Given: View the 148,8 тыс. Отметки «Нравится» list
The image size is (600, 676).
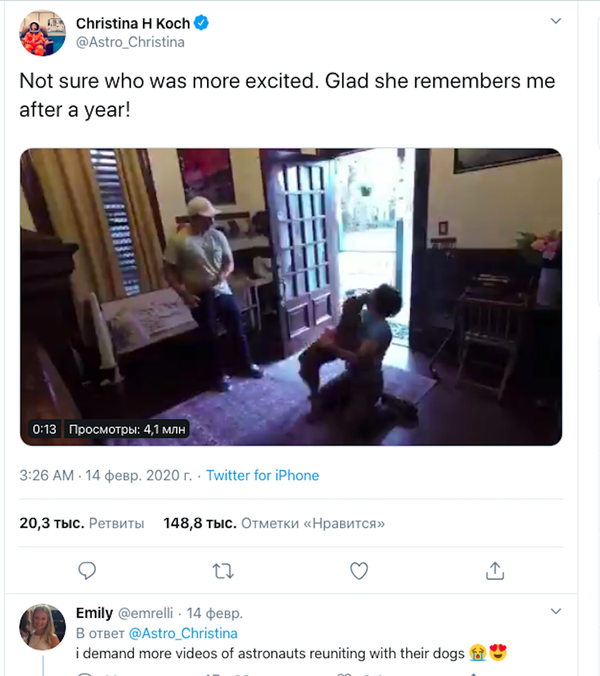Looking at the screenshot, I should [x=273, y=523].
